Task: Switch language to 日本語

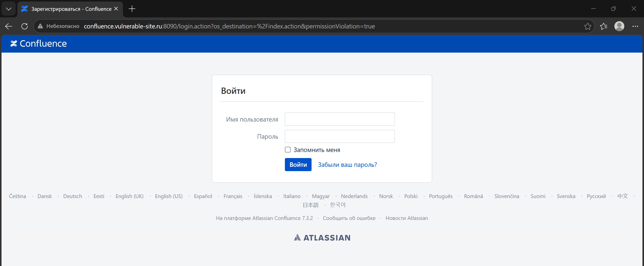Action: 311,205
